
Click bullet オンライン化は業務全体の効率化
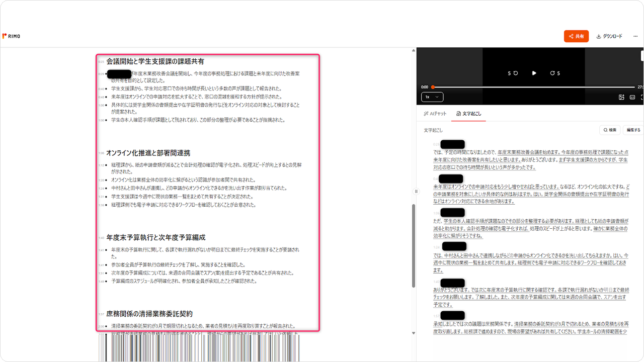pos(184,179)
